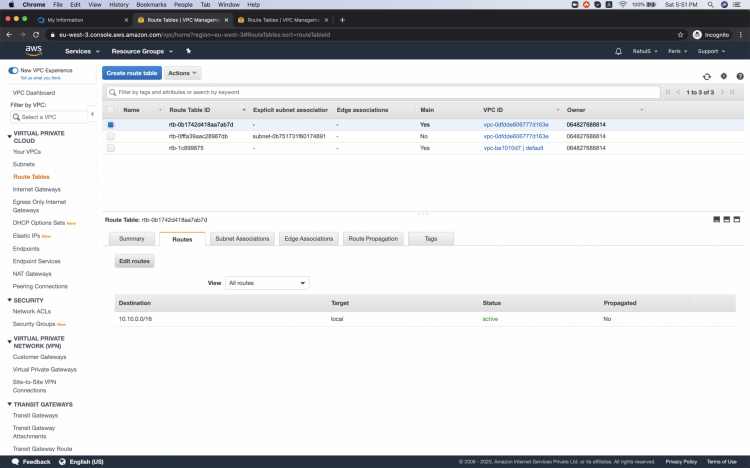
Task: Click the AWS logo home icon
Action: pos(33,50)
